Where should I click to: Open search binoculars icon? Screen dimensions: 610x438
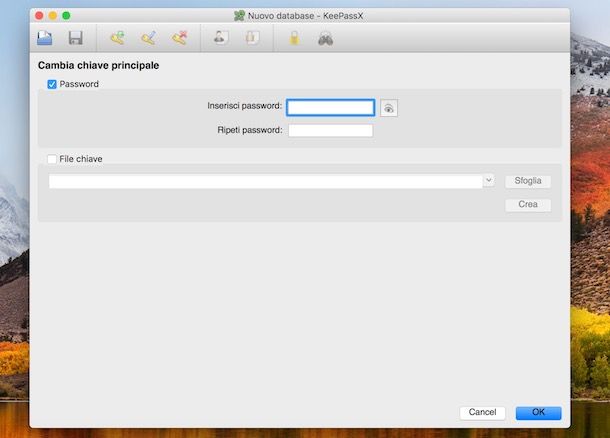pos(325,39)
